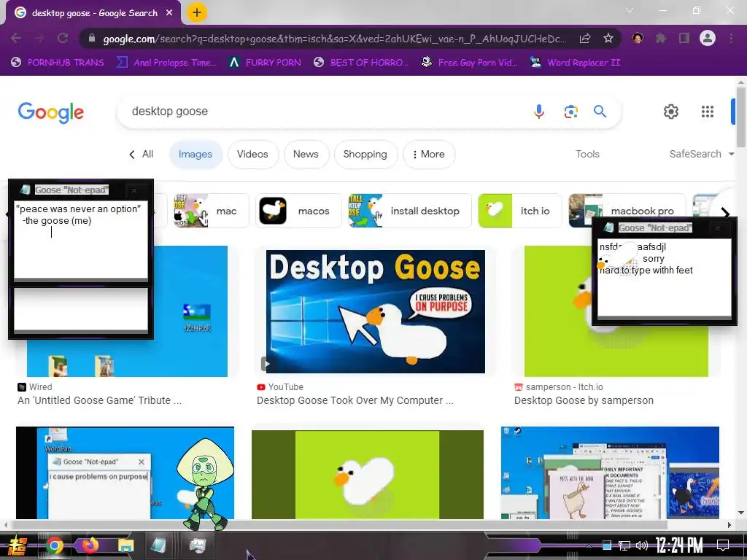Click the multicolor avatar extension icon
Screen dimensions: 747x560
coord(638,38)
